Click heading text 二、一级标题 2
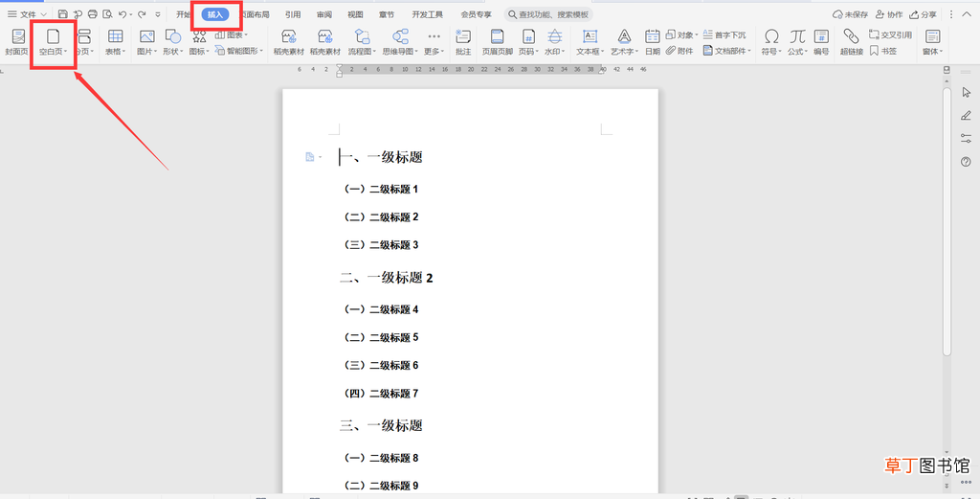The width and height of the screenshot is (980, 499). (387, 278)
